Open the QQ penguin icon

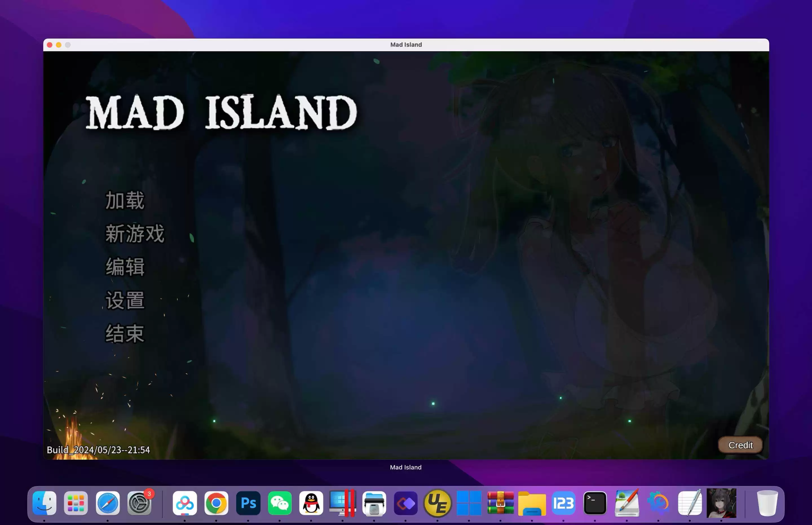(311, 503)
